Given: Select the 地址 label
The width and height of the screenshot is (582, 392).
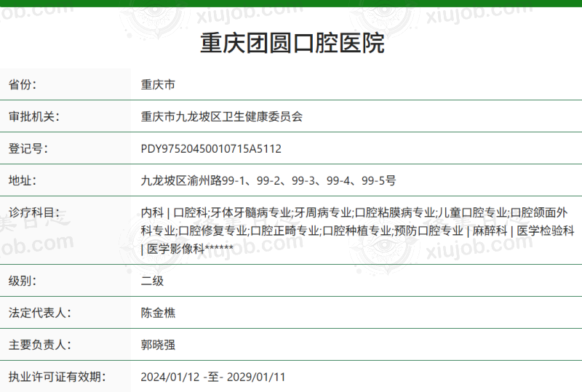Looking at the screenshot, I should [23, 180].
